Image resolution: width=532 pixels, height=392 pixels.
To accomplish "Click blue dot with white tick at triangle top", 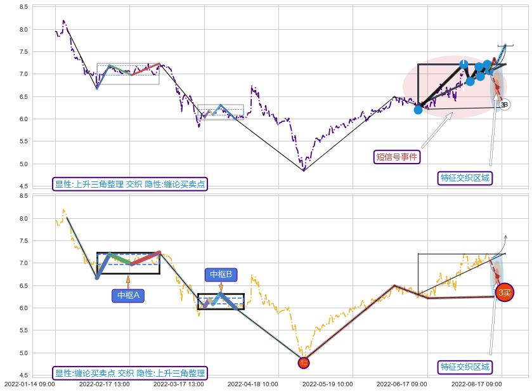I will 464,64.
